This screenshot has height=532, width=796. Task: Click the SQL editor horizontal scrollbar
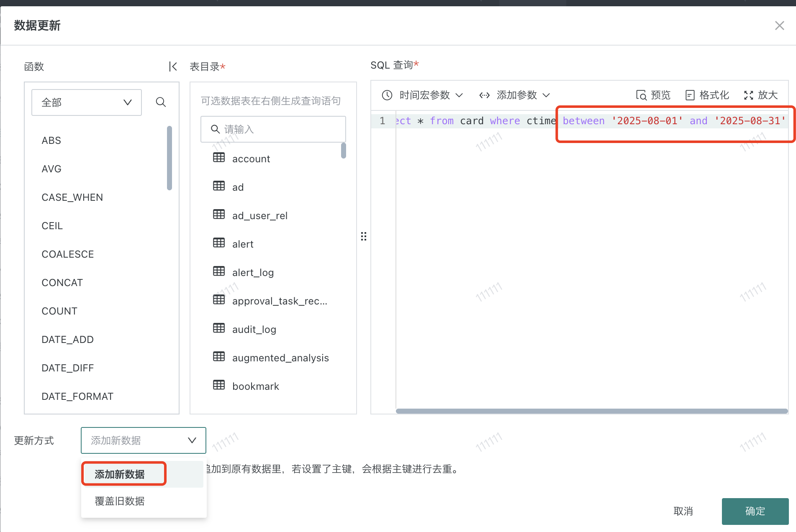592,411
